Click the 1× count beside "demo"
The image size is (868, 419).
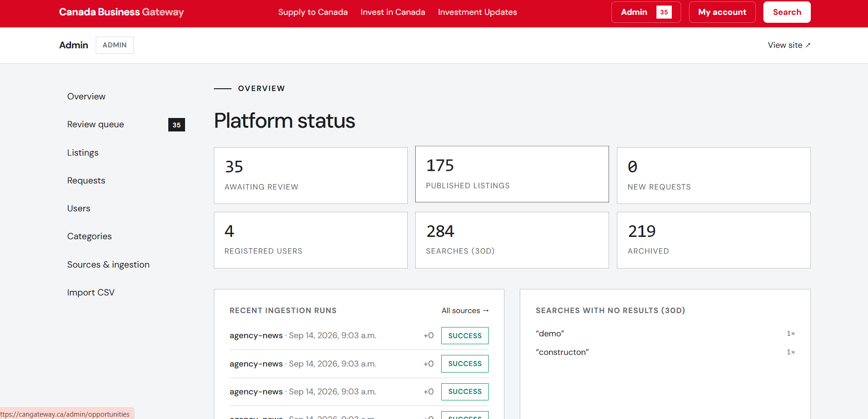click(791, 334)
